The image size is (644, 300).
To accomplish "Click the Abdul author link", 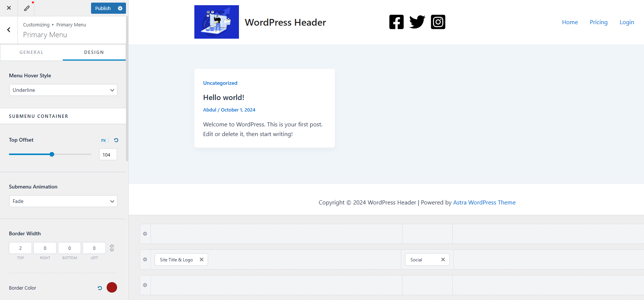I will tap(210, 110).
